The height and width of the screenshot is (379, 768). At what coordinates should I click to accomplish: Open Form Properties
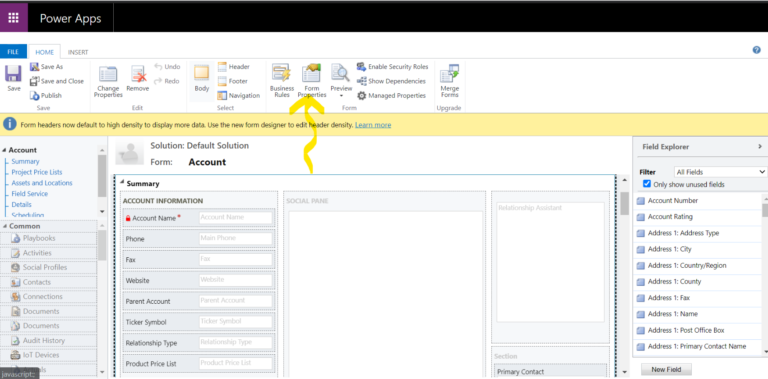point(312,81)
